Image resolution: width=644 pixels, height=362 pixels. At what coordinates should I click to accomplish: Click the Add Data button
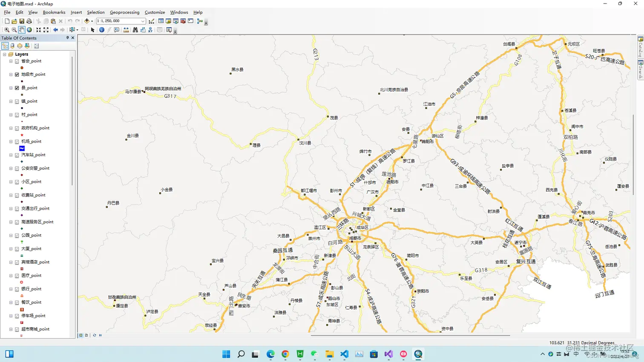click(87, 21)
